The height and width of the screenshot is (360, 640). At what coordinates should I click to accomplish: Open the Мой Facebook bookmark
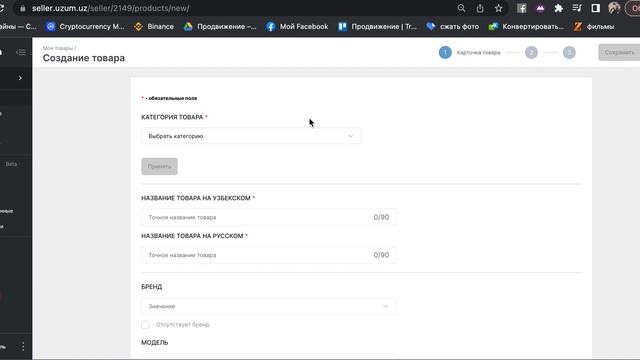pyautogui.click(x=297, y=27)
